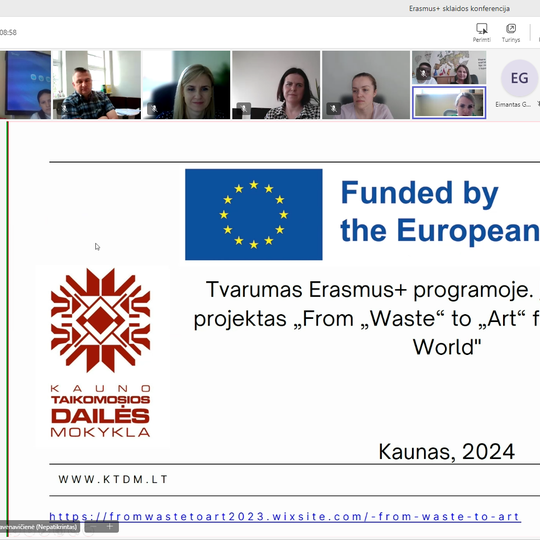Zoom out the shared slide with minus
This screenshot has height=540, width=540.
pos(93,527)
